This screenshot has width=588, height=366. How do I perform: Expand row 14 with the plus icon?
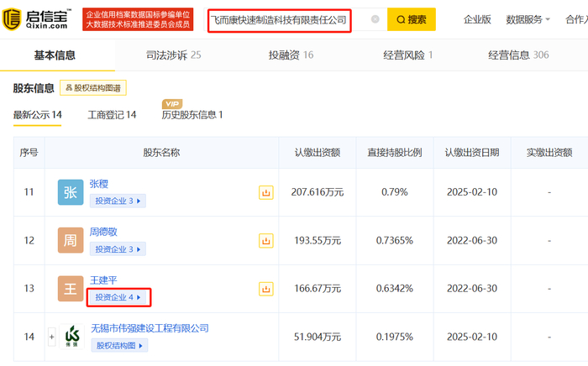(x=52, y=337)
